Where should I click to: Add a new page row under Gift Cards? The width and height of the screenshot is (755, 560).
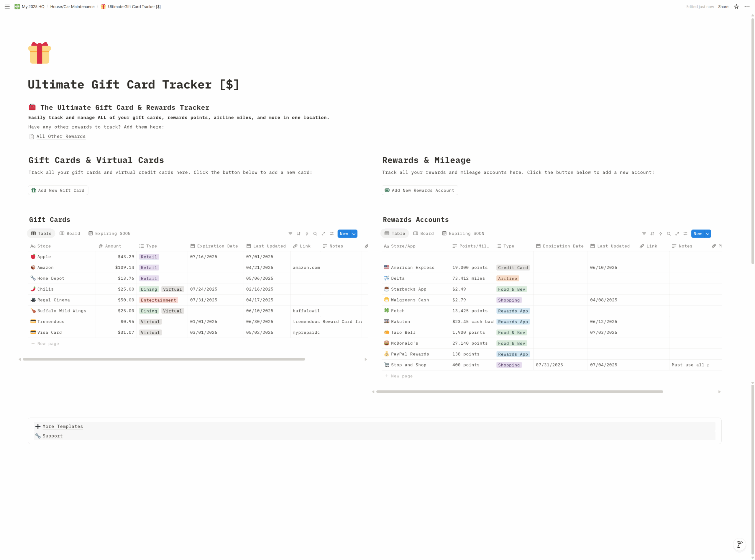45,343
